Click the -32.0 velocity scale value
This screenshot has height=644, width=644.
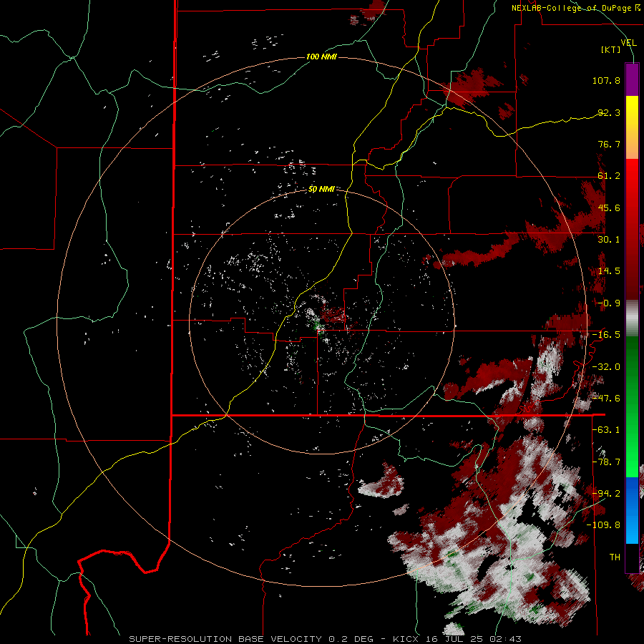coord(606,367)
